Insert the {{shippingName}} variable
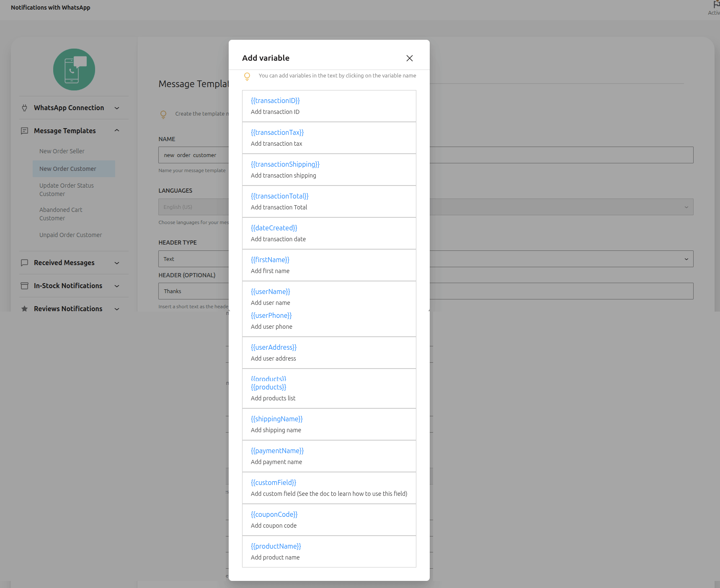The height and width of the screenshot is (588, 720). (x=277, y=419)
